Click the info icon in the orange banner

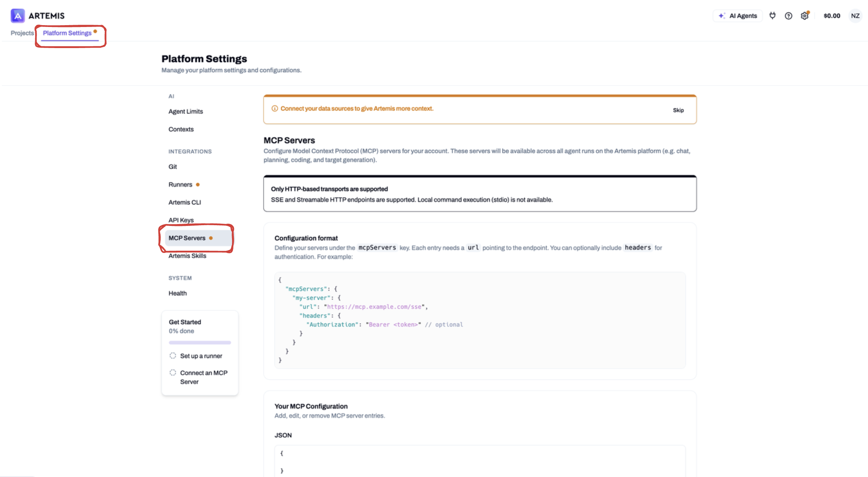pos(275,108)
